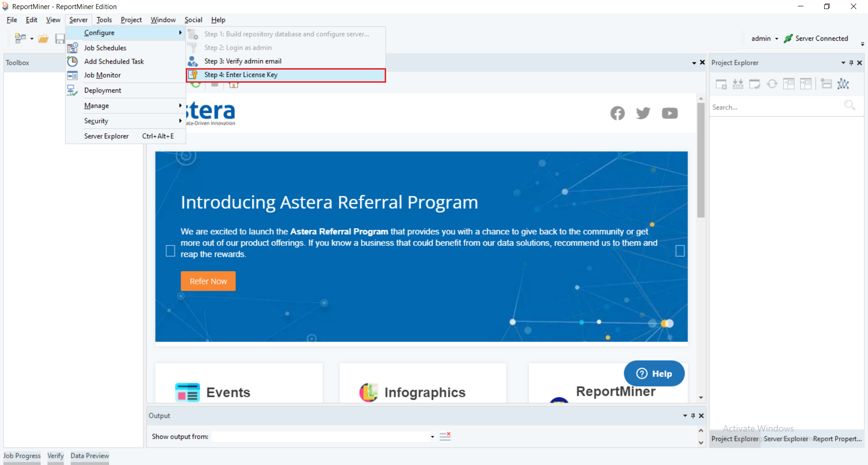Open the Events card
Screen dimensions: 868x465
(x=239, y=383)
